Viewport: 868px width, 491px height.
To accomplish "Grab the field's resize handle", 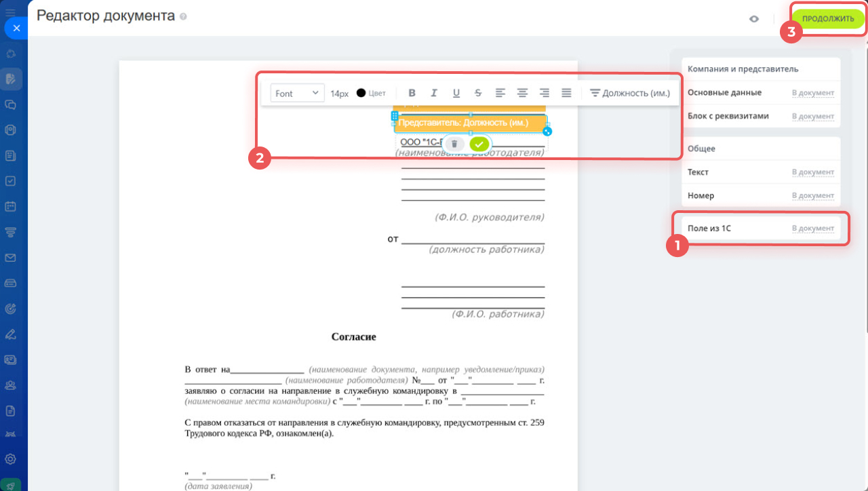I will point(547,132).
